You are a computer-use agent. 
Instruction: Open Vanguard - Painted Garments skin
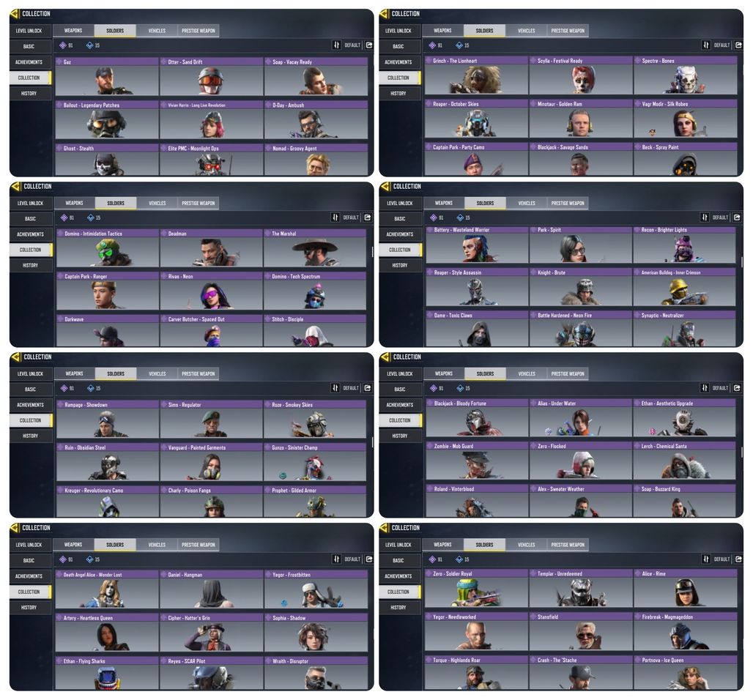[211, 462]
